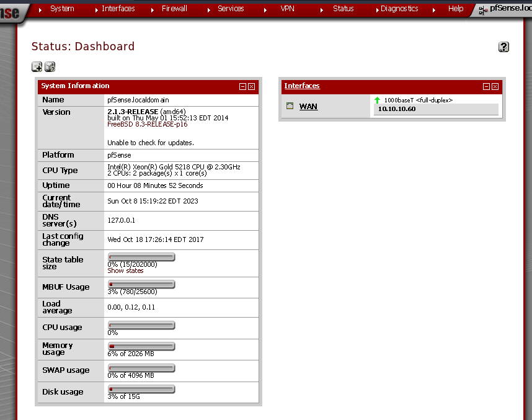
Task: Open the Help menu
Action: click(x=456, y=9)
